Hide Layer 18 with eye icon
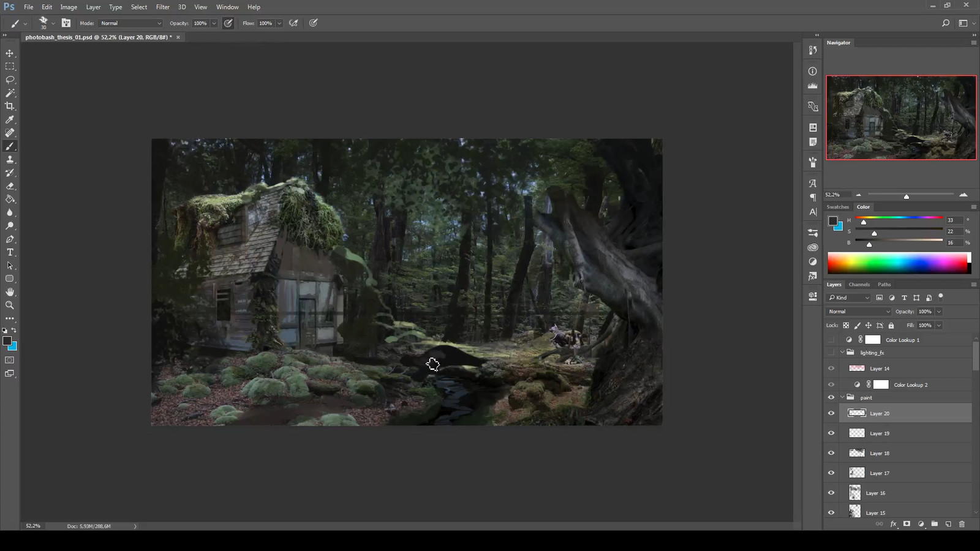This screenshot has height=551, width=980. 831,453
